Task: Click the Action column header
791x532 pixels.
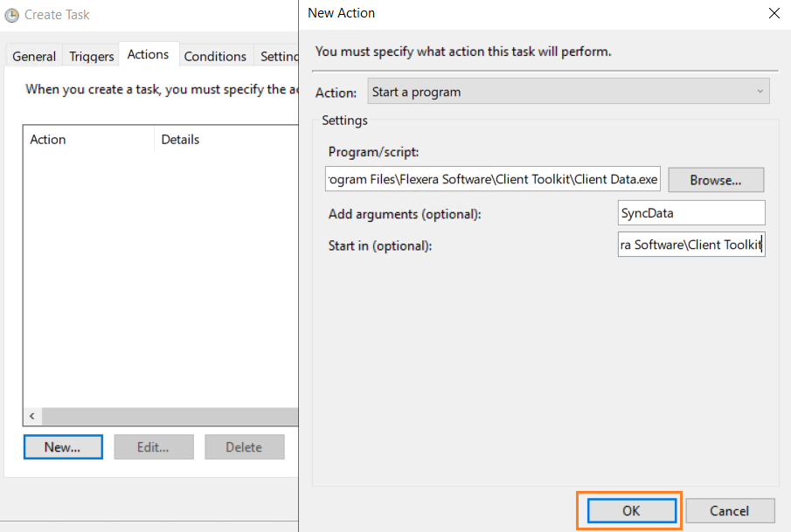Action: pos(48,139)
